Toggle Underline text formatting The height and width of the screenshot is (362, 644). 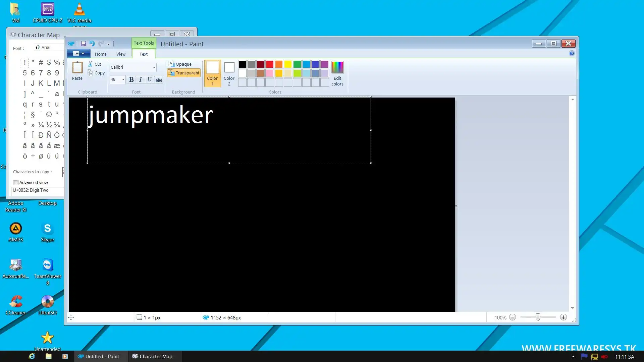pos(150,79)
